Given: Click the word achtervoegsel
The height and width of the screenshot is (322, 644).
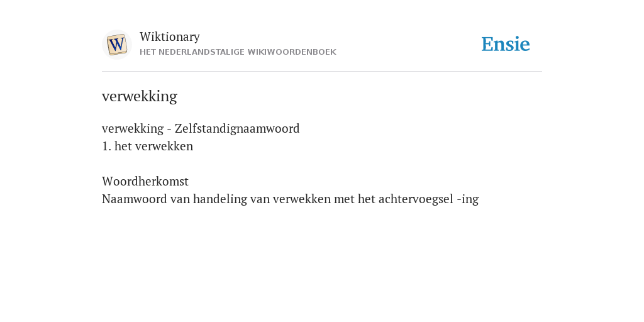Looking at the screenshot, I should (x=416, y=199).
